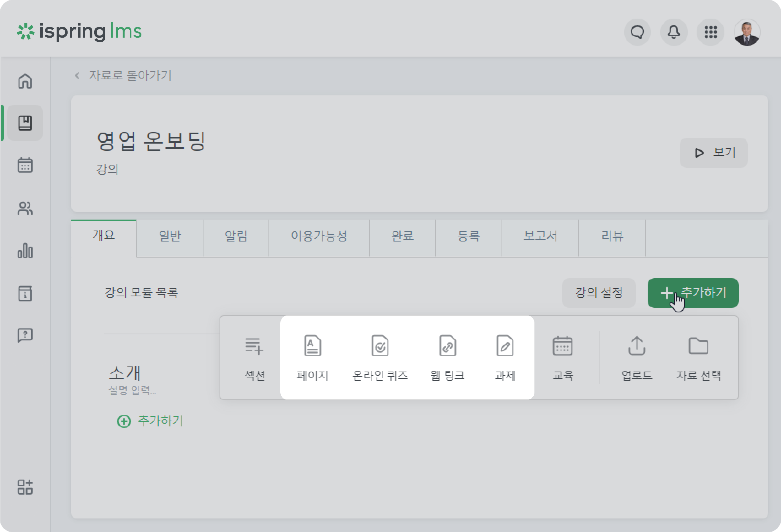Image resolution: width=781 pixels, height=532 pixels.
Task: Add a 과제 assignment module
Action: click(x=505, y=358)
